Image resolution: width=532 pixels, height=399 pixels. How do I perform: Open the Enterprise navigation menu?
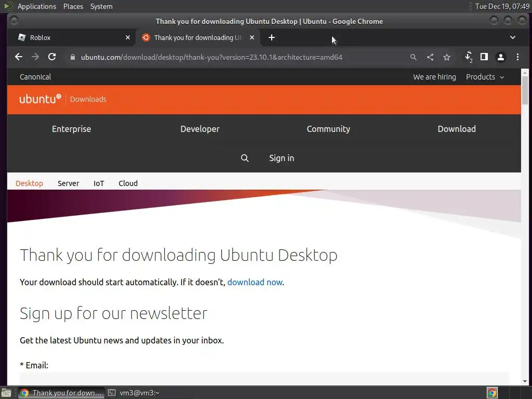(x=71, y=129)
